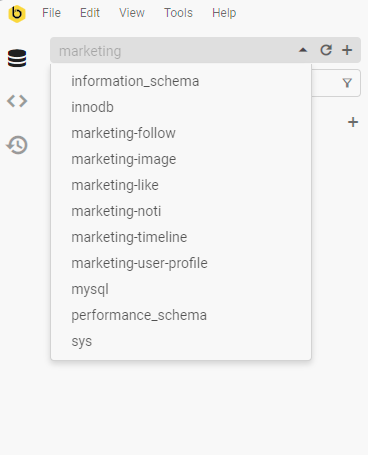Screen dimensions: 368x455
Task: Click the filter funnel icon
Action: pyautogui.click(x=347, y=83)
